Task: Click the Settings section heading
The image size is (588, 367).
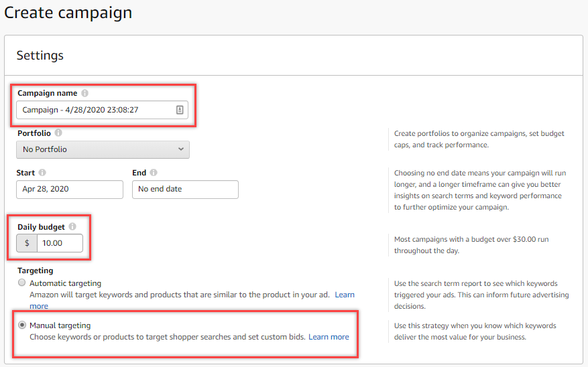Action: point(40,56)
